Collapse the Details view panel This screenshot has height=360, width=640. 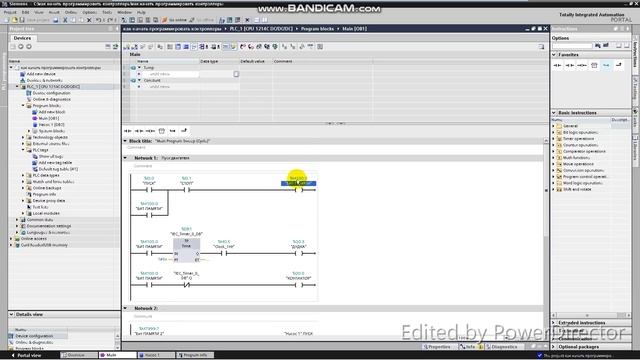pos(11,314)
